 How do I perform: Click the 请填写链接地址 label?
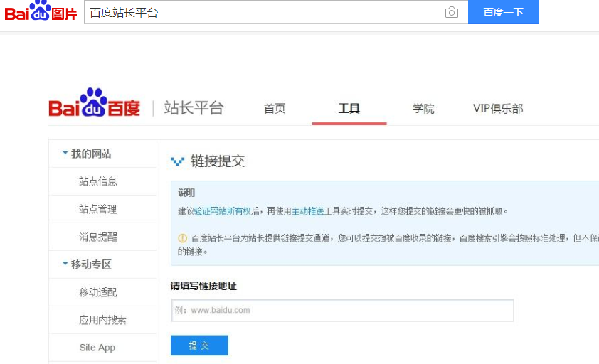[x=203, y=286]
